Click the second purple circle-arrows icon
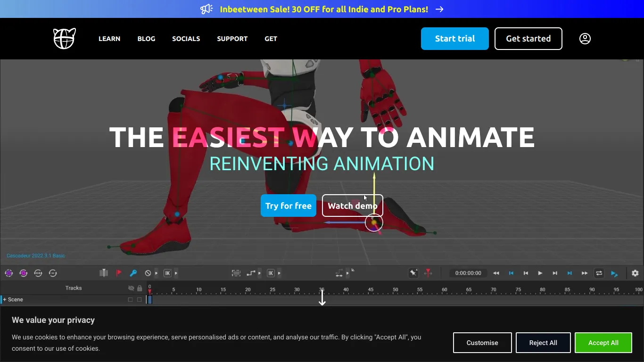Image resolution: width=644 pixels, height=362 pixels. (x=23, y=273)
